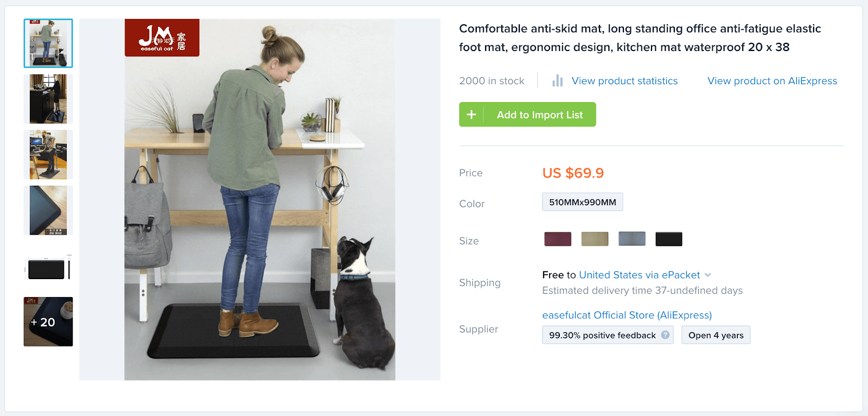Viewport: 868px width, 416px height.
Task: Choose the gray-blue color swatch
Action: click(632, 239)
